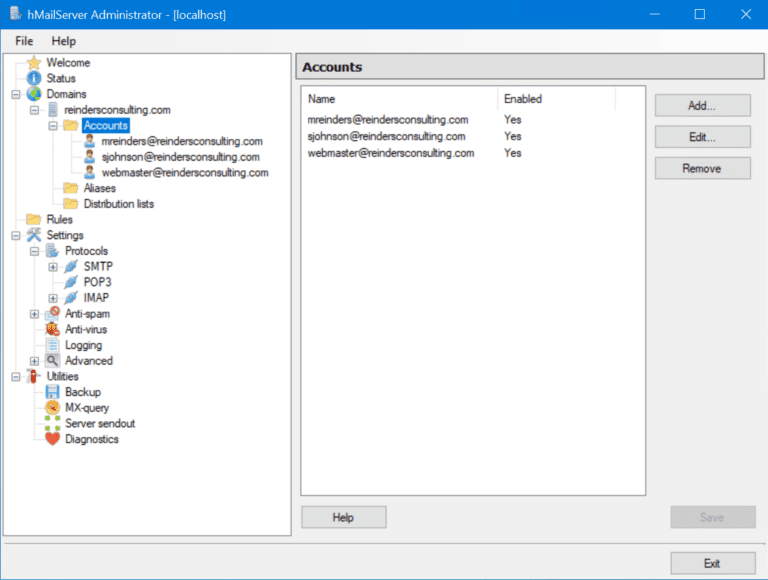Image resolution: width=768 pixels, height=580 pixels.
Task: Collapse the reindersconsulting.com domain node
Action: [x=34, y=110]
